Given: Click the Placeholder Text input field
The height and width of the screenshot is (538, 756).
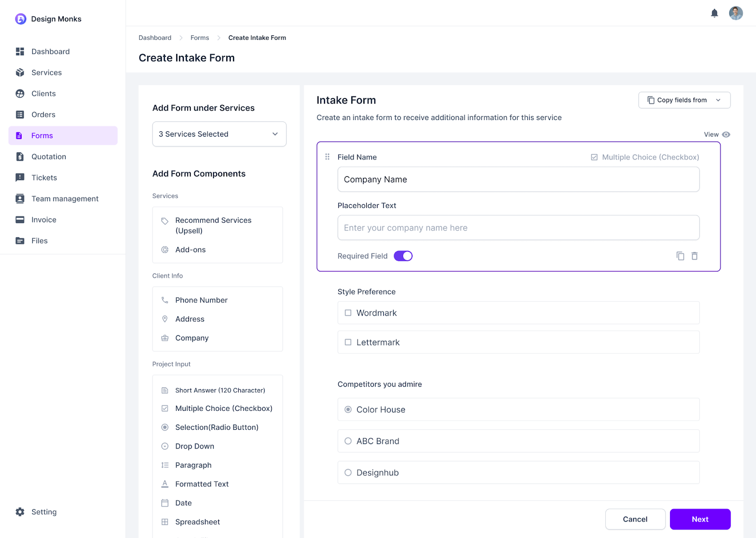Looking at the screenshot, I should 518,227.
